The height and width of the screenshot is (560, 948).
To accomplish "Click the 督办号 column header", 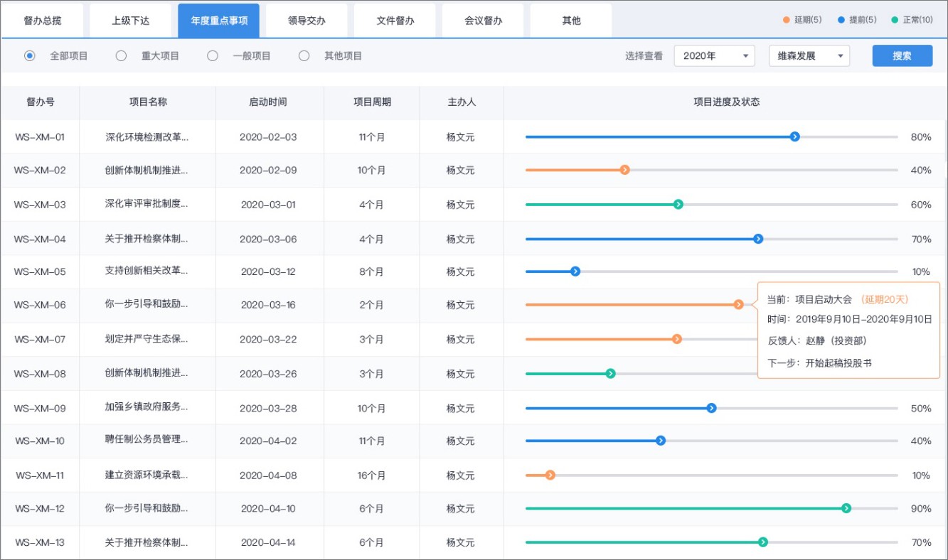I will pos(41,102).
